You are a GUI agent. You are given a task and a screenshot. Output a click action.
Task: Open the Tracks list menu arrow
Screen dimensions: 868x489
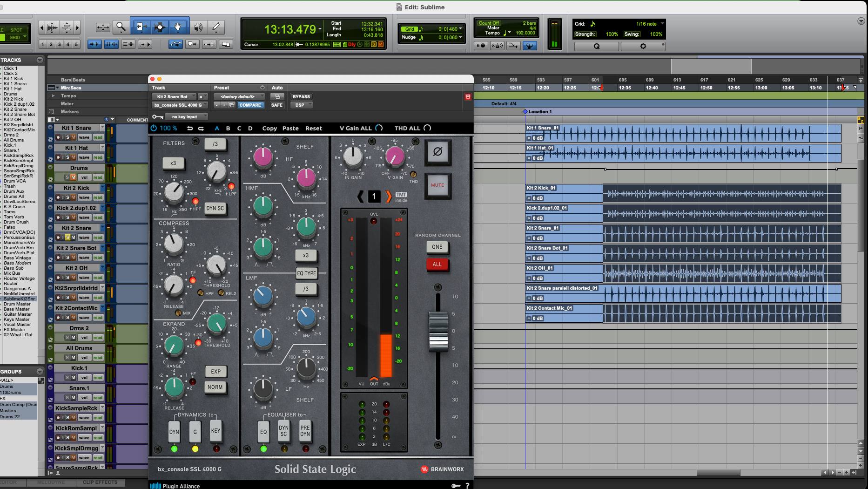click(x=40, y=60)
